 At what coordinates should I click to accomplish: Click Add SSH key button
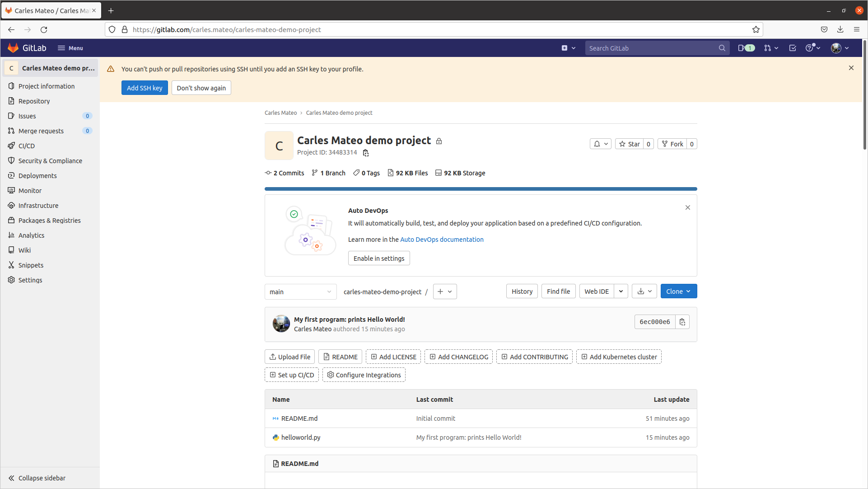tap(145, 88)
